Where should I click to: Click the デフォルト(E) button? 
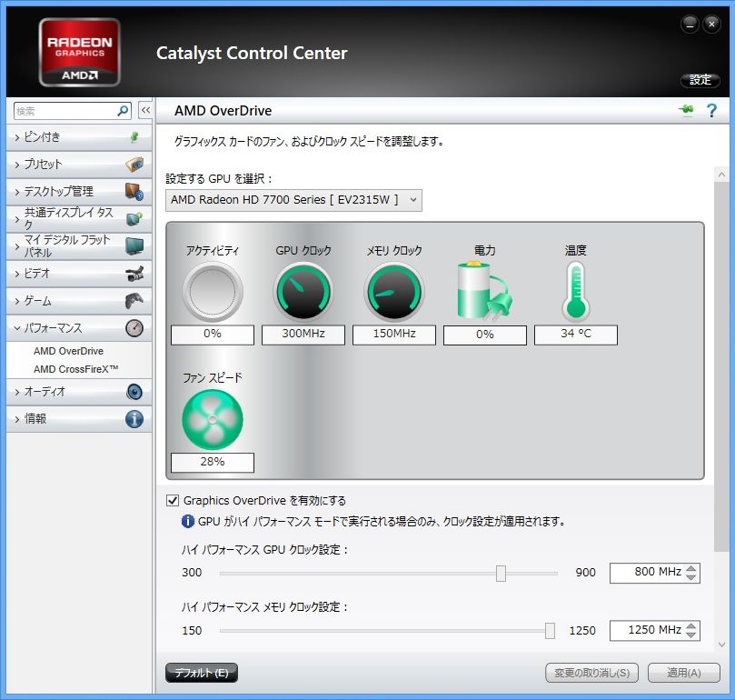click(202, 673)
